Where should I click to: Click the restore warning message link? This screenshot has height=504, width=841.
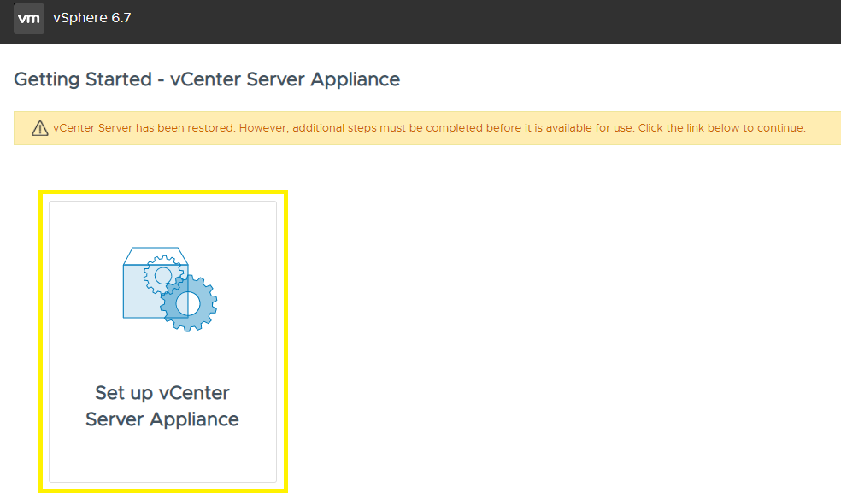(x=427, y=127)
